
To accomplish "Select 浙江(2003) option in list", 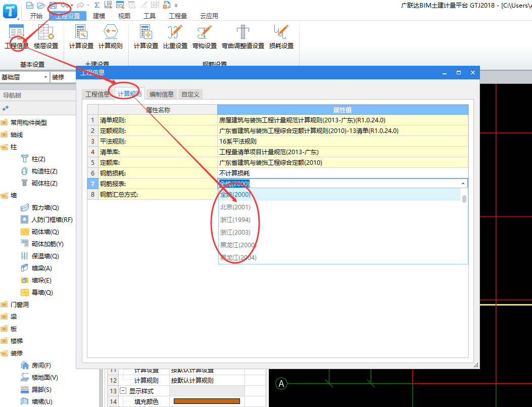I will tap(235, 232).
